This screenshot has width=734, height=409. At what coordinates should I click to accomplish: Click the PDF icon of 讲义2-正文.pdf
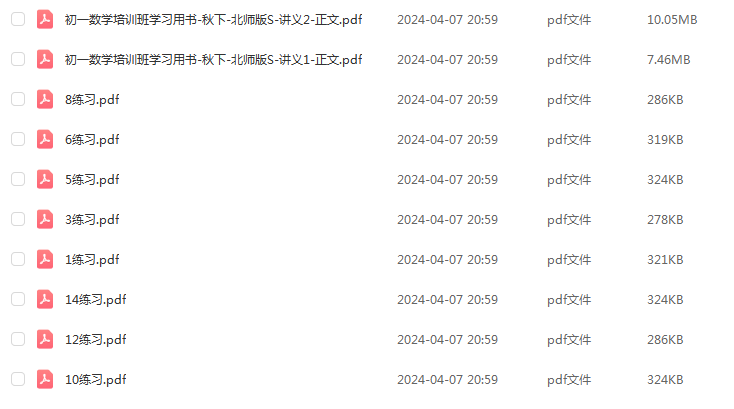tap(45, 19)
